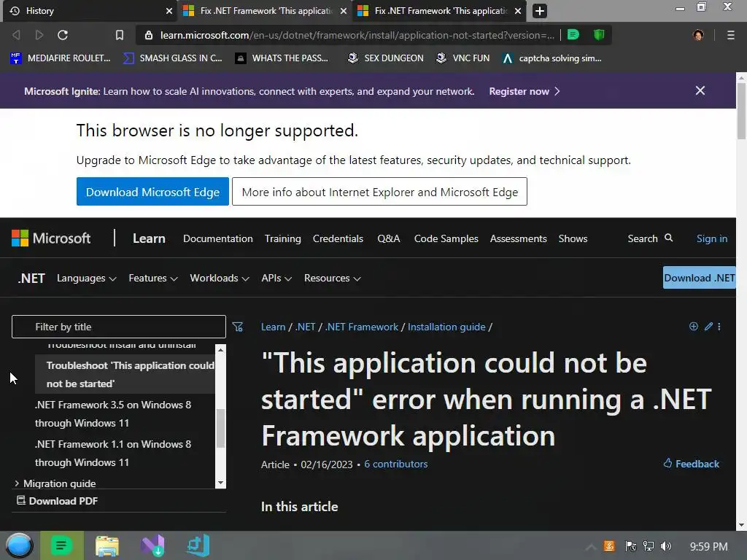The image size is (747, 560).
Task: Open the MEDIAFIRE ROULET... bookmark
Action: point(61,58)
